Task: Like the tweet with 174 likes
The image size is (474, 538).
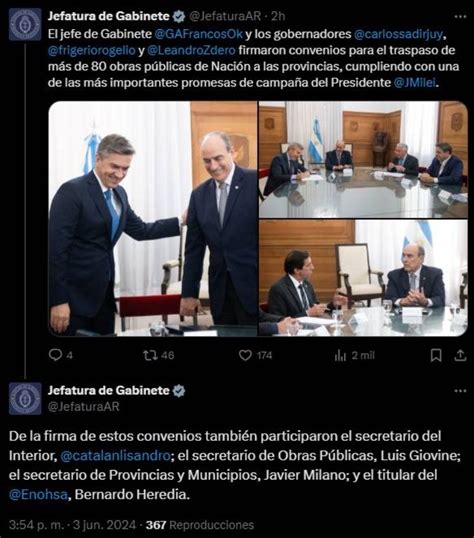Action: pos(245,355)
